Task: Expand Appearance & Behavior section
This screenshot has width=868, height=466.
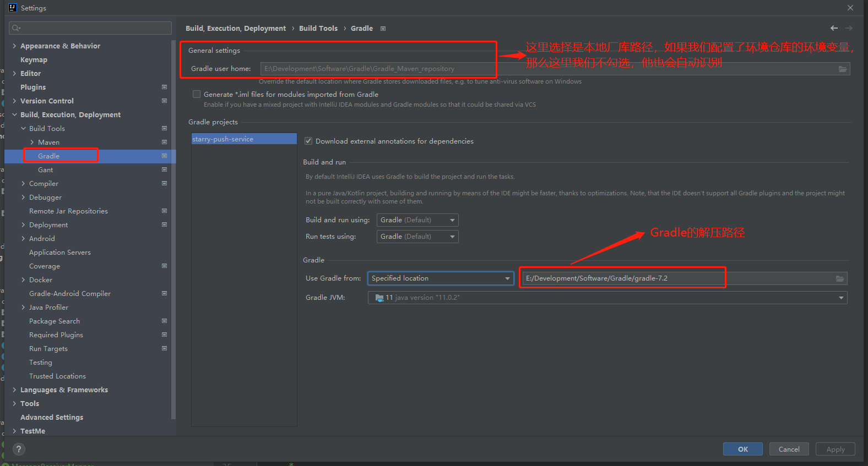Action: [x=14, y=46]
